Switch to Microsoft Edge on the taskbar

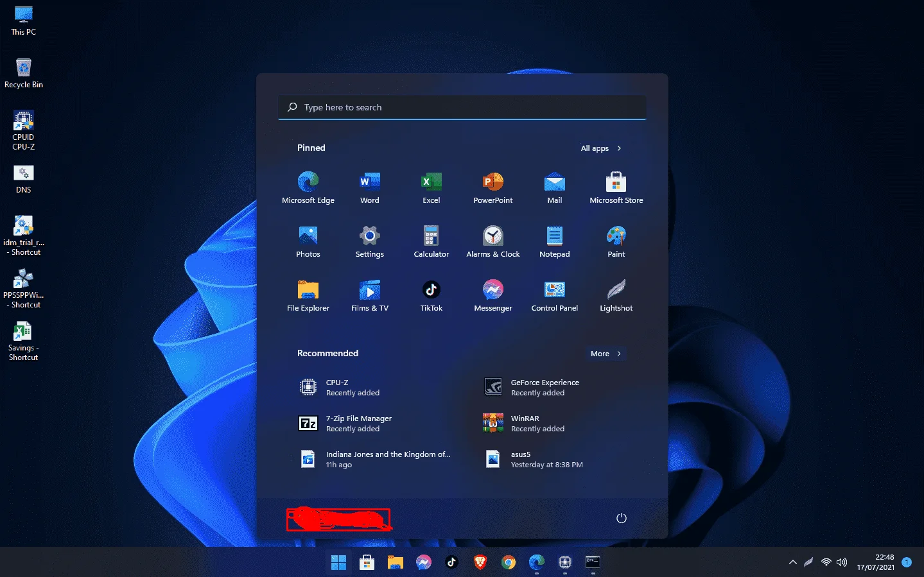point(536,562)
